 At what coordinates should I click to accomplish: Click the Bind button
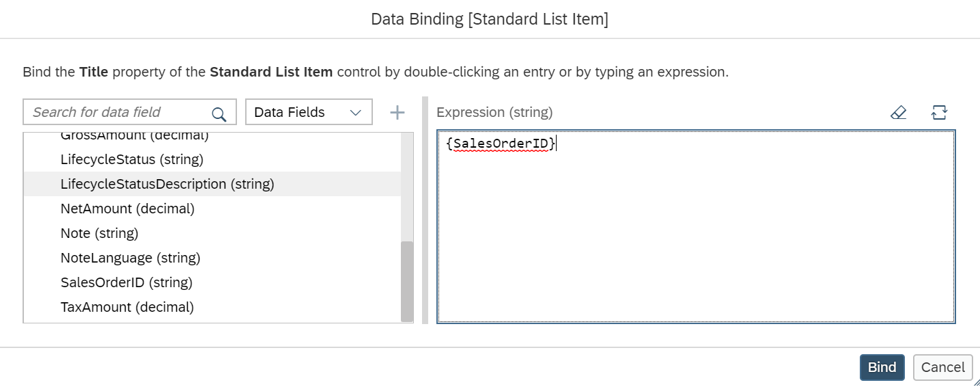tap(882, 367)
